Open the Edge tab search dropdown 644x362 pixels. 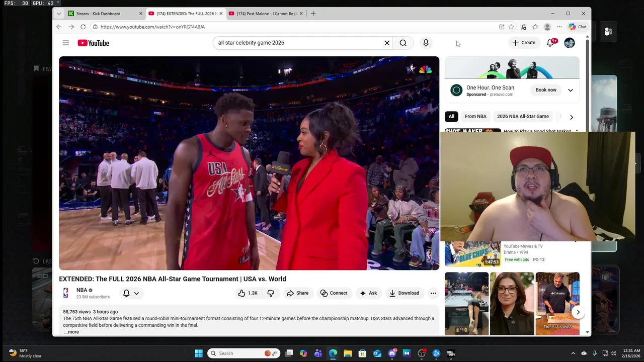(59, 14)
